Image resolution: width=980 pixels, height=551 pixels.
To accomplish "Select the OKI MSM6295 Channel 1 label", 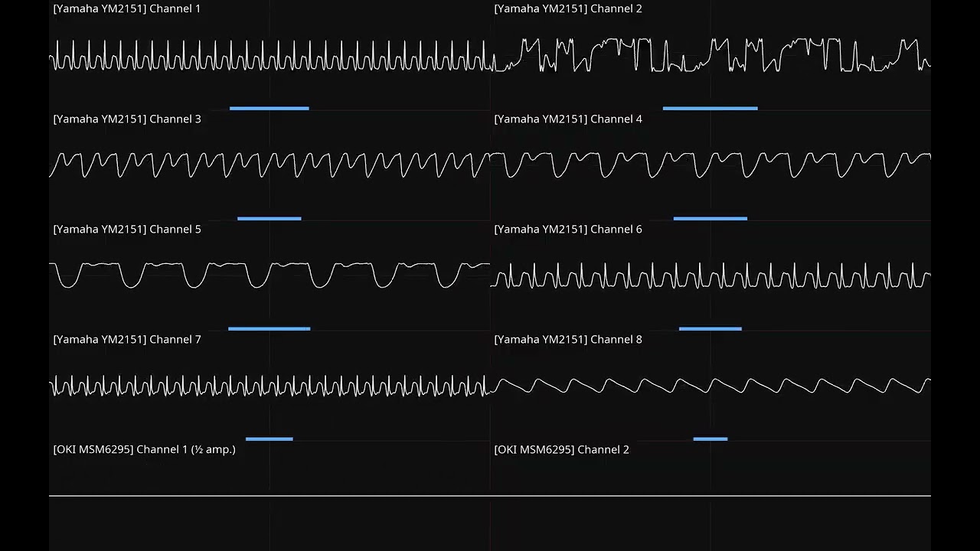I will coord(144,450).
